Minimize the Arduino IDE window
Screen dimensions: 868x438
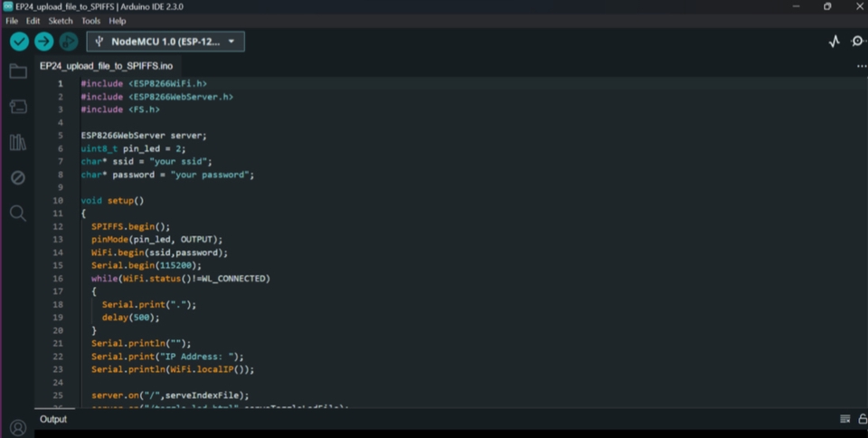pyautogui.click(x=796, y=6)
